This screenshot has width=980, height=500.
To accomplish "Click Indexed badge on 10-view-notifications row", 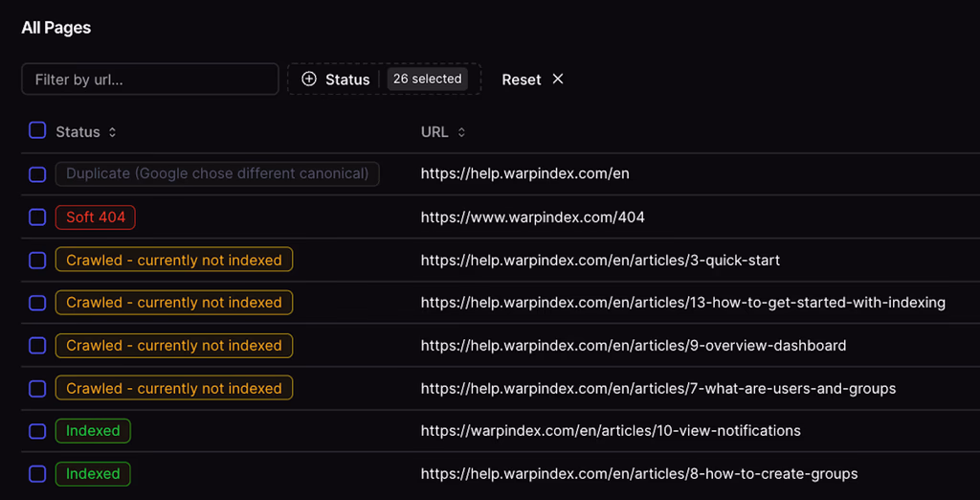I will 93,431.
